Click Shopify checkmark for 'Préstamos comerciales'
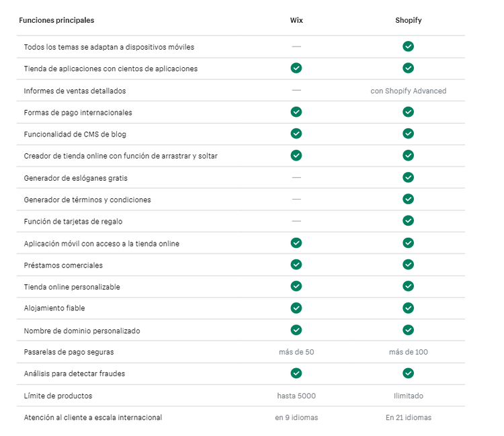Viewport: 504px width, 436px height. point(408,265)
